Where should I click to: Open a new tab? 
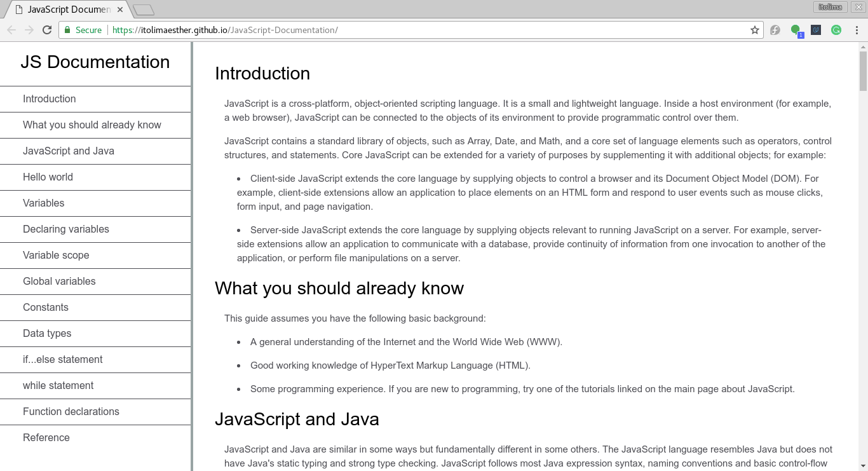[x=144, y=10]
